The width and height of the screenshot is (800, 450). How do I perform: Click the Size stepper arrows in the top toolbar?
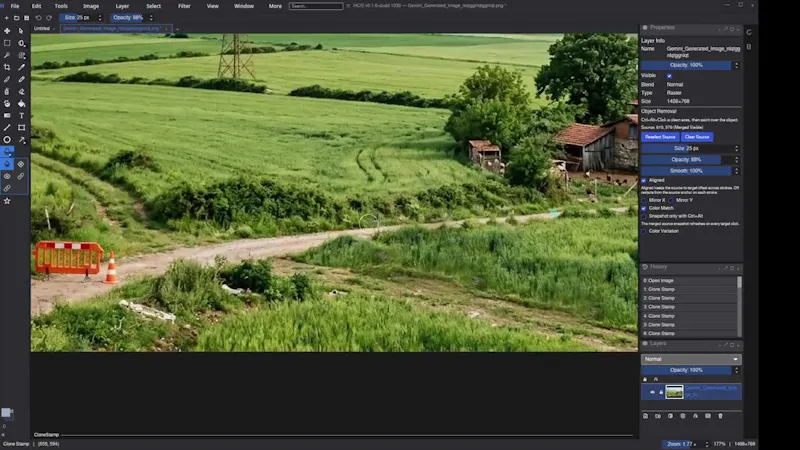click(x=100, y=18)
